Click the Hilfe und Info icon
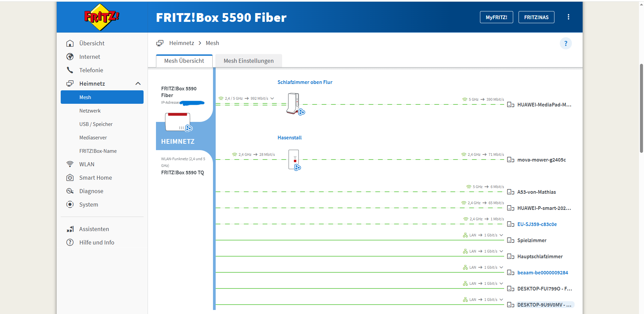This screenshot has height=314, width=644. click(x=70, y=242)
